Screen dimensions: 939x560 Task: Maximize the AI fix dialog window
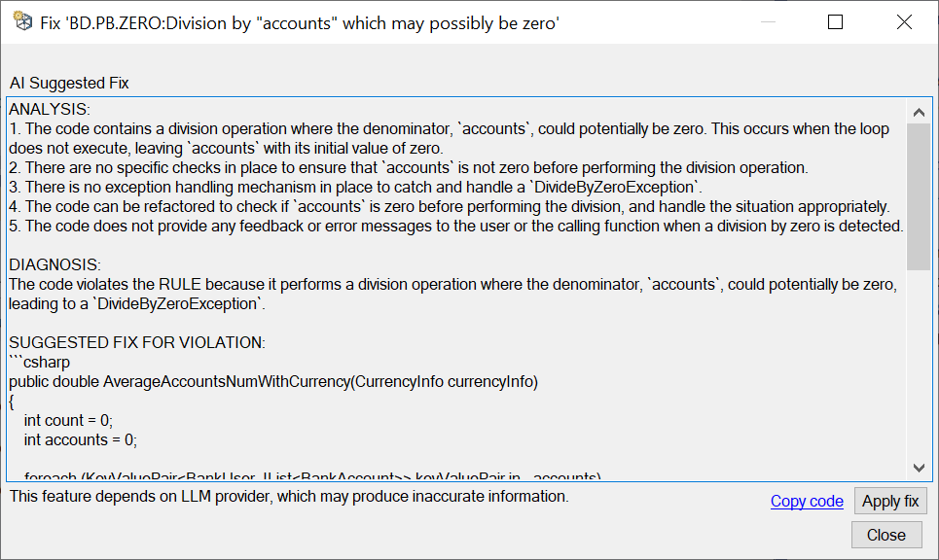(836, 22)
